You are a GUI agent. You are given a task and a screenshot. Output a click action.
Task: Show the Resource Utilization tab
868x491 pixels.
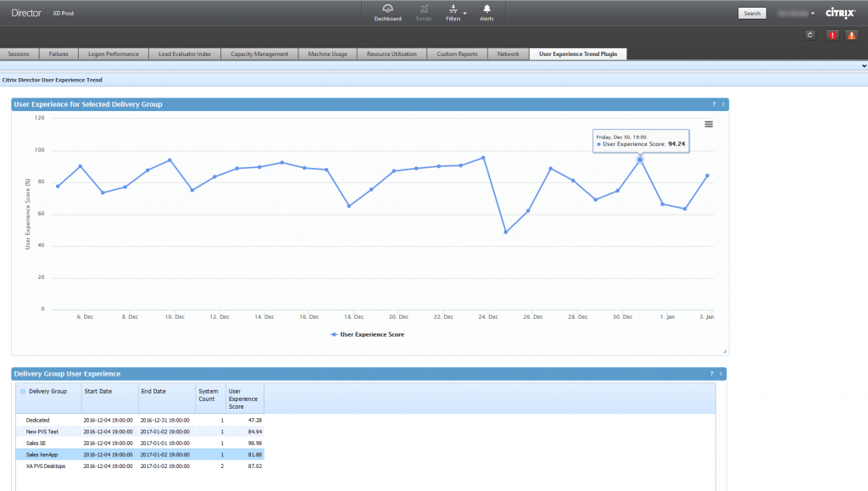click(392, 53)
